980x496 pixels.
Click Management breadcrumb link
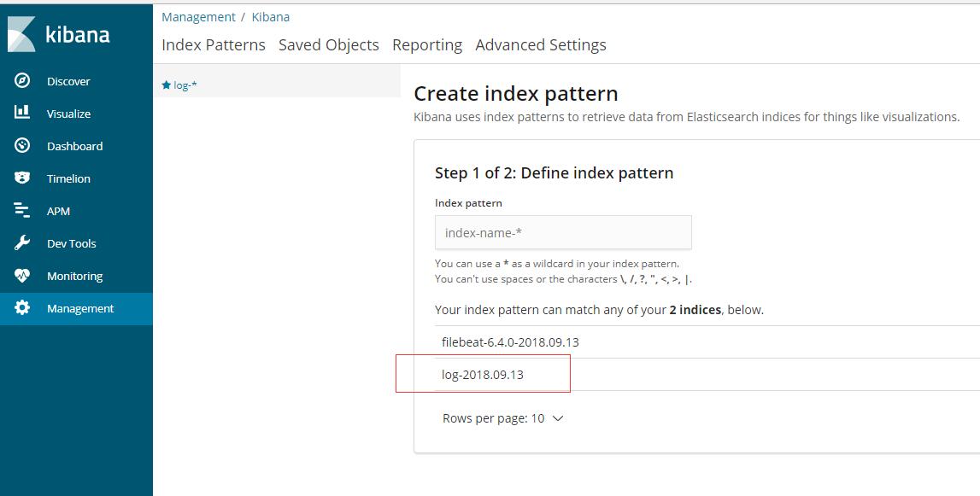[199, 17]
